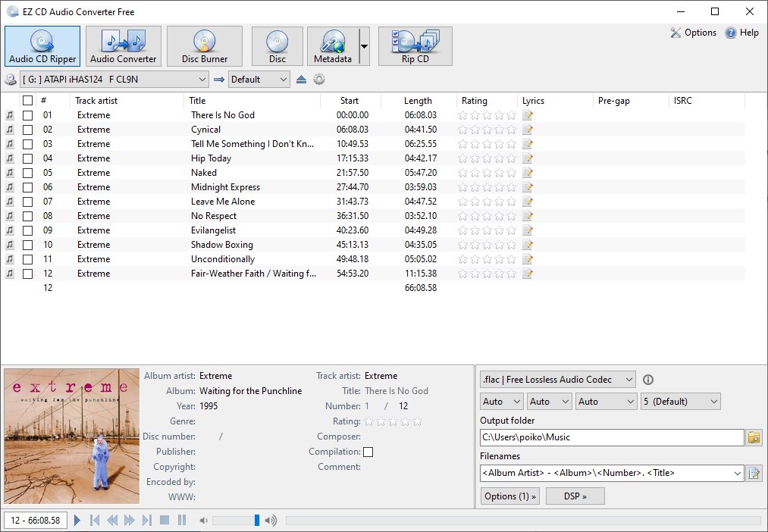Screen dimensions: 768x532
Task: Start ripping with the Rip CD icon
Action: coord(415,45)
